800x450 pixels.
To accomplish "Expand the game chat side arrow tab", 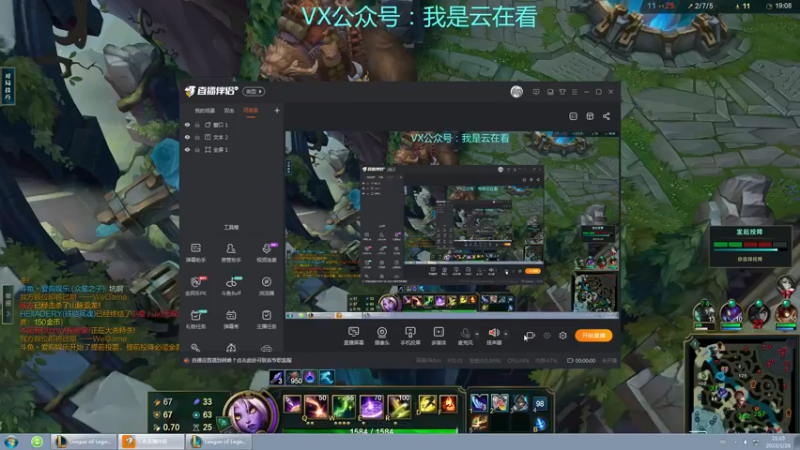I will click(8, 305).
